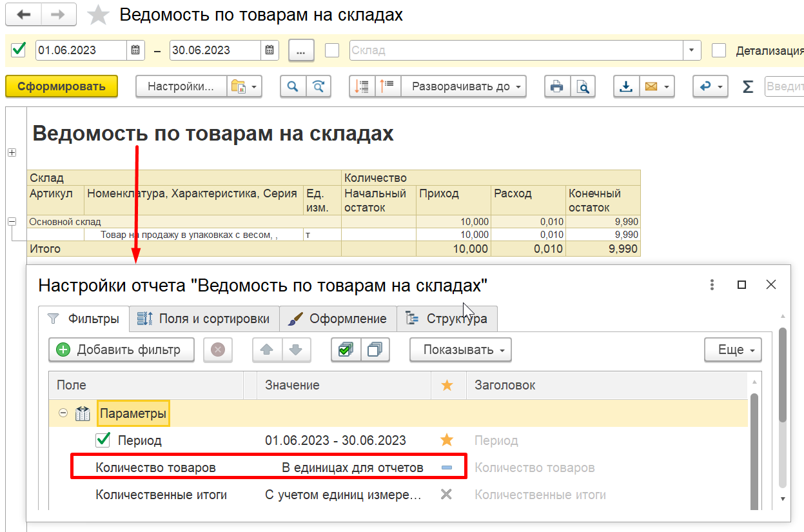Switch to the Фильтры tab
Screen dimensions: 804x532
(84, 319)
